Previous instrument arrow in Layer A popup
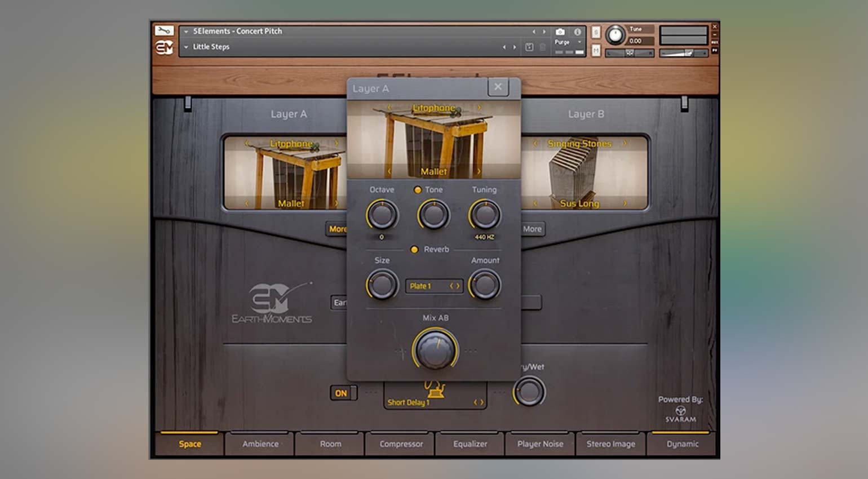 [389, 108]
